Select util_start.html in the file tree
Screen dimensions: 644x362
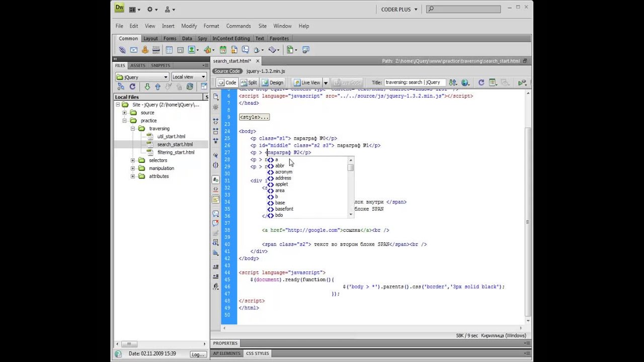tap(171, 137)
